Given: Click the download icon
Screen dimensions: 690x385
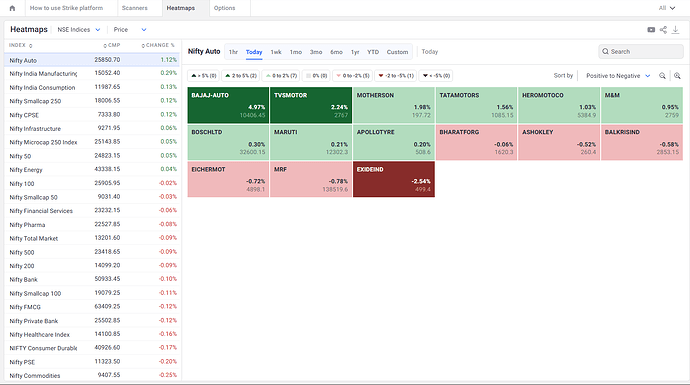Looking at the screenshot, I should [x=675, y=29].
